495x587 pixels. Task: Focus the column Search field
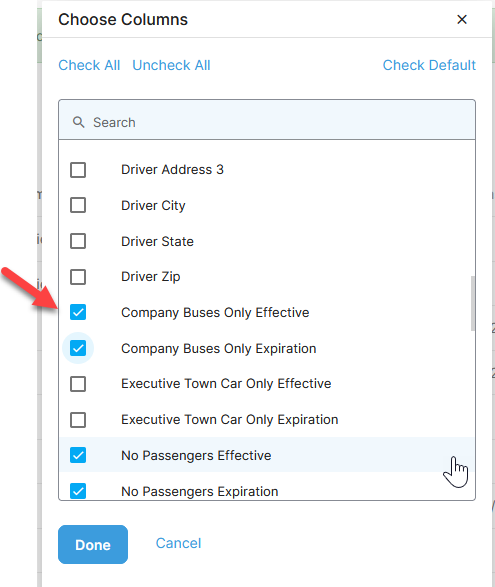(x=267, y=120)
